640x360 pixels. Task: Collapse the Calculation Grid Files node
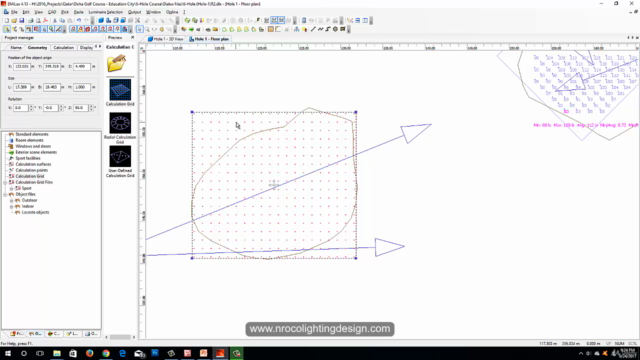point(5,182)
